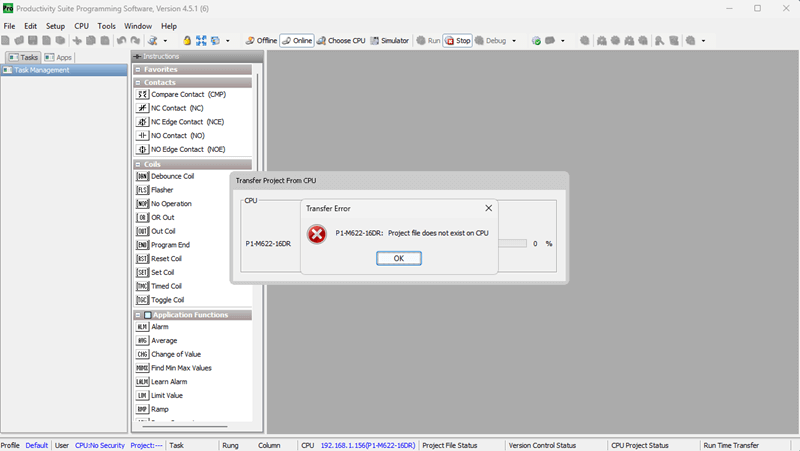
Task: Switch to the Apps tab
Action: coord(58,57)
